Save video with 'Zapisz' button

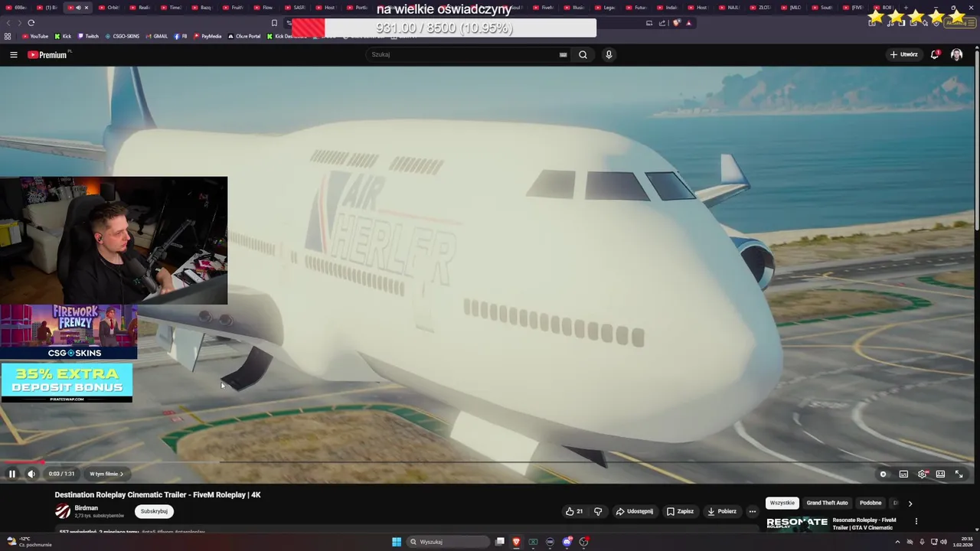tap(680, 511)
